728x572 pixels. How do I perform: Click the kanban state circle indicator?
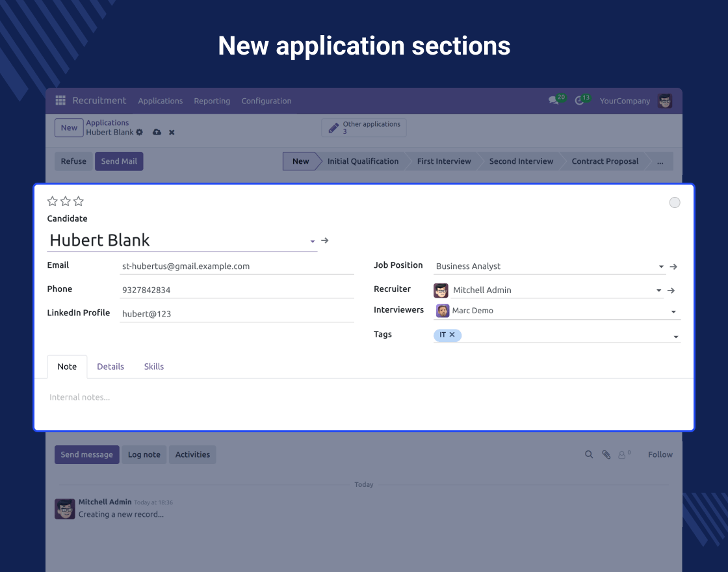675,202
